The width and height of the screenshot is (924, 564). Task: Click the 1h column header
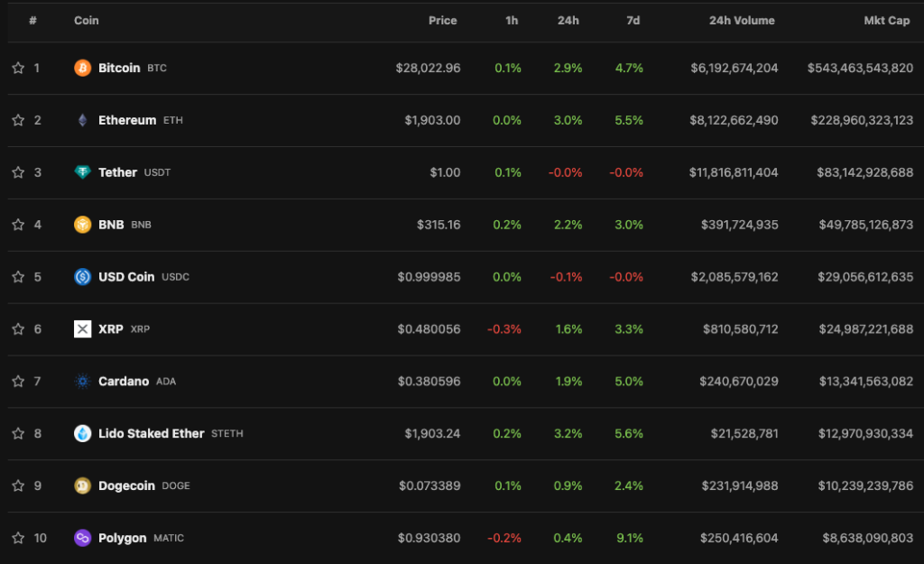[512, 21]
